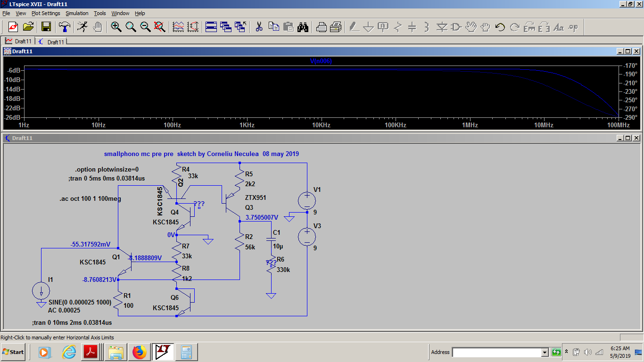Open component chooser gate icon
This screenshot has height=362, width=644.
click(x=456, y=27)
